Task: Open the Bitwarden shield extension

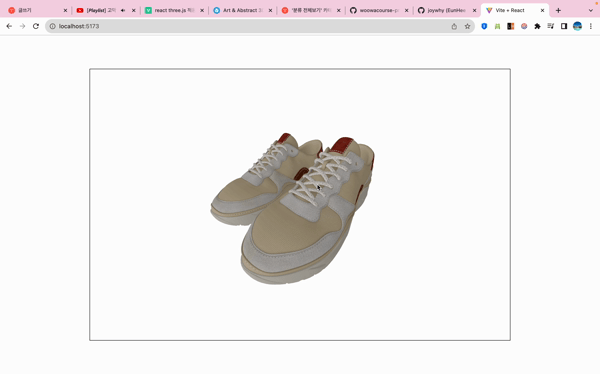Action: (484, 26)
